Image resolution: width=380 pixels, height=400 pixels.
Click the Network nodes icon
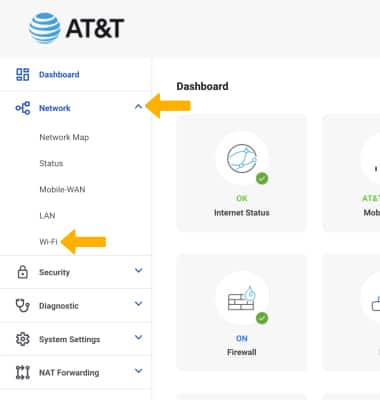click(x=23, y=108)
